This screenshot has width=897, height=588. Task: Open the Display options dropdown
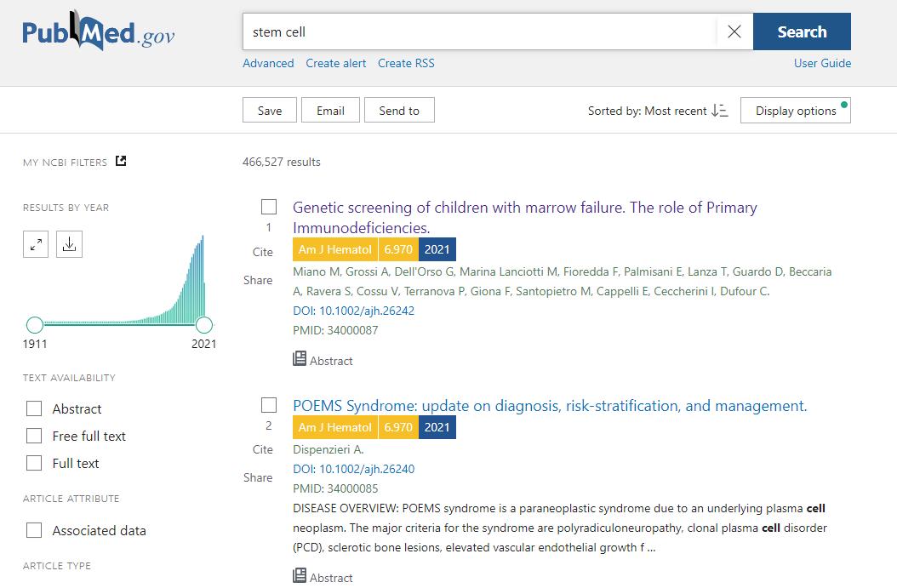[x=796, y=111]
